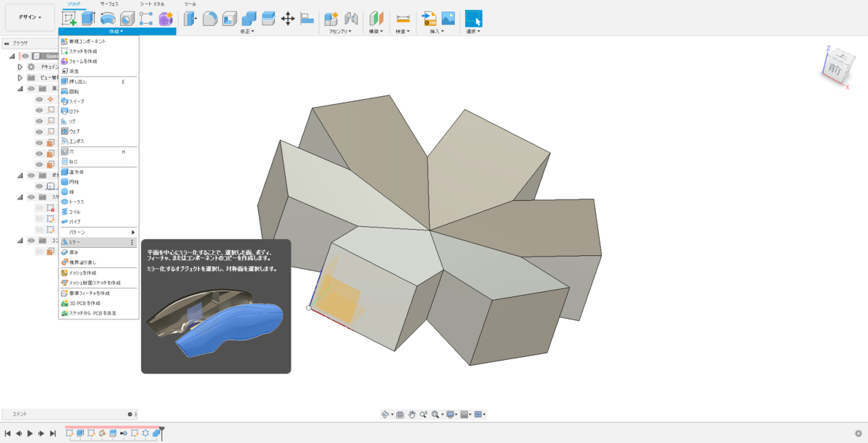Jump to timeline beginning
This screenshot has width=868, height=443.
coord(7,434)
